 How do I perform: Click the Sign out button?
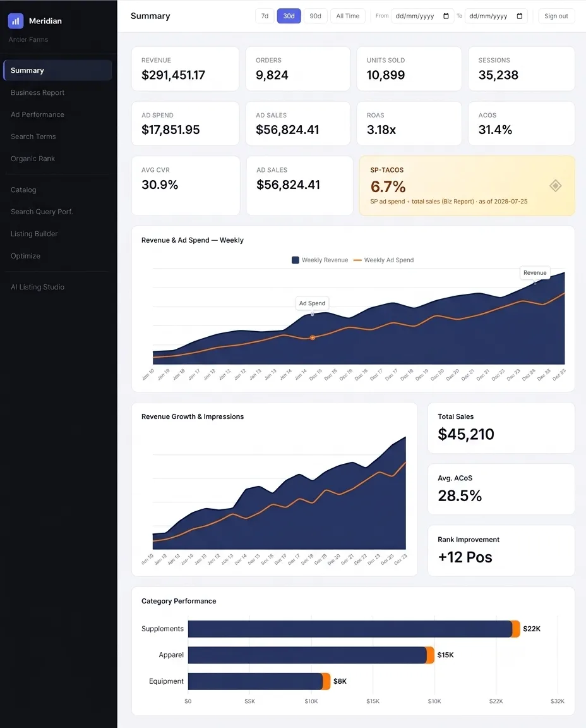pos(556,16)
